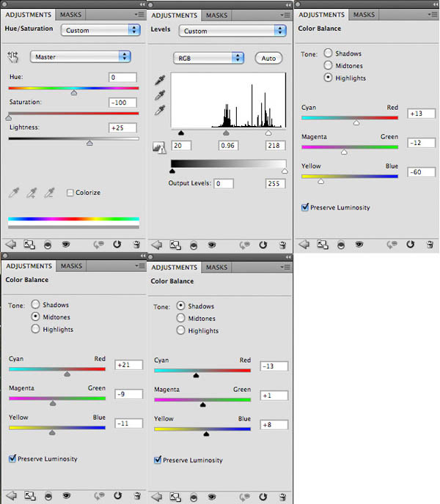The image size is (440, 504).
Task: Click the back arrow icon in the Levels panel
Action: pyautogui.click(x=155, y=245)
